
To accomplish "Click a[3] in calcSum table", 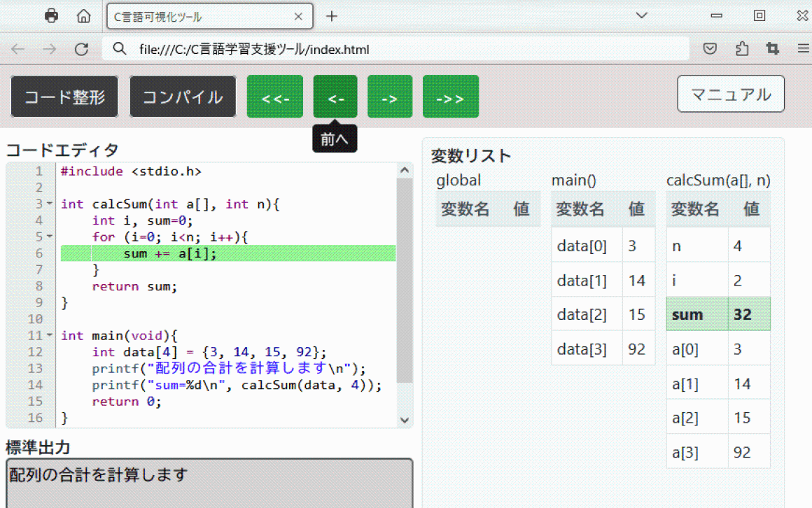I will pos(697,452).
